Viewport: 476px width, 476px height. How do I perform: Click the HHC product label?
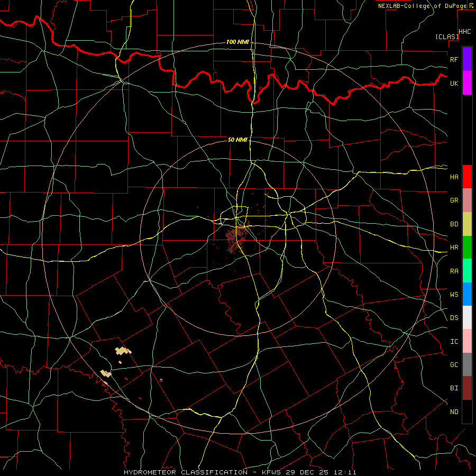pos(465,32)
